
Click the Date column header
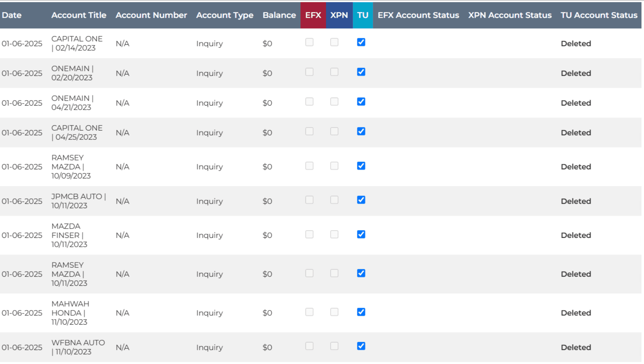click(12, 15)
